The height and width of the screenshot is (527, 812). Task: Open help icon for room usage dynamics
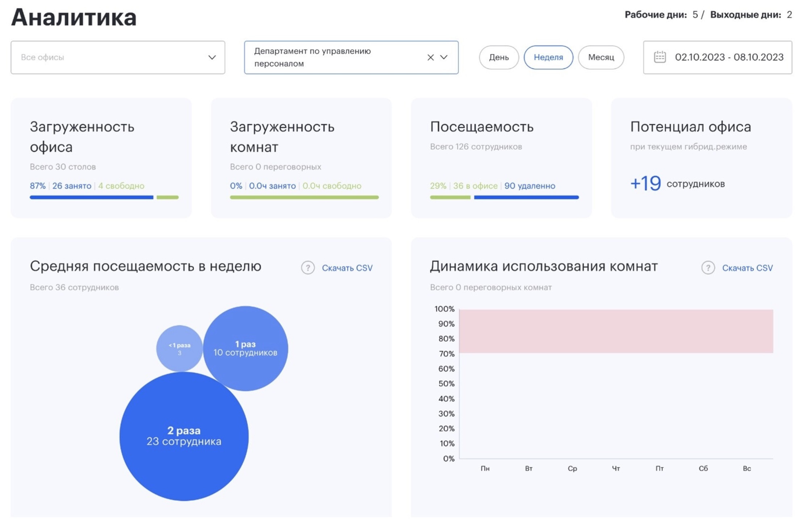[x=708, y=268]
